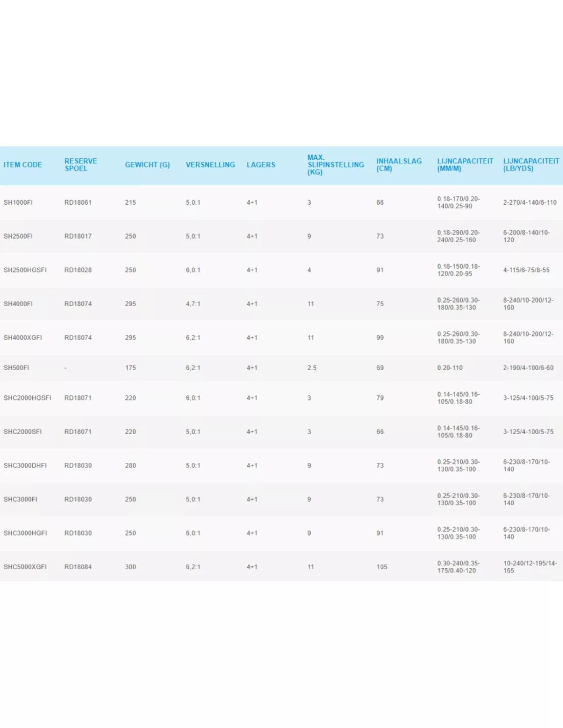Select the LIJNCAPACITEIT (MM/M) header

pos(465,165)
